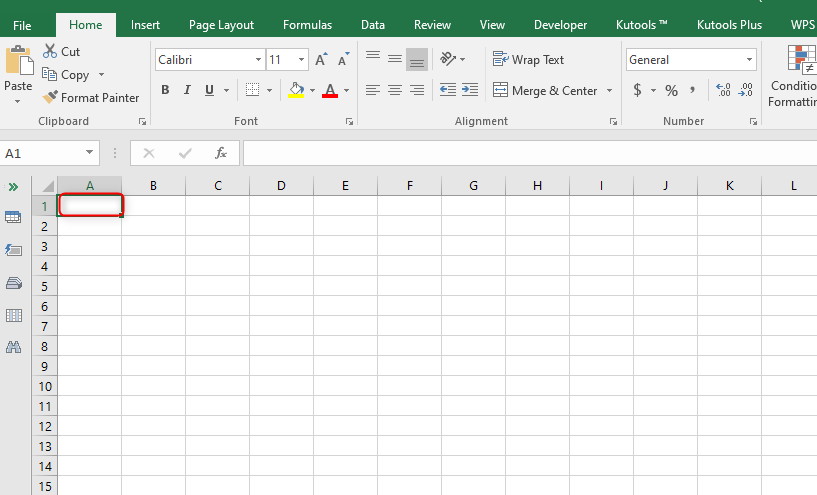This screenshot has height=495, width=817.
Task: Open the Calibri font name dropdown
Action: click(x=258, y=60)
